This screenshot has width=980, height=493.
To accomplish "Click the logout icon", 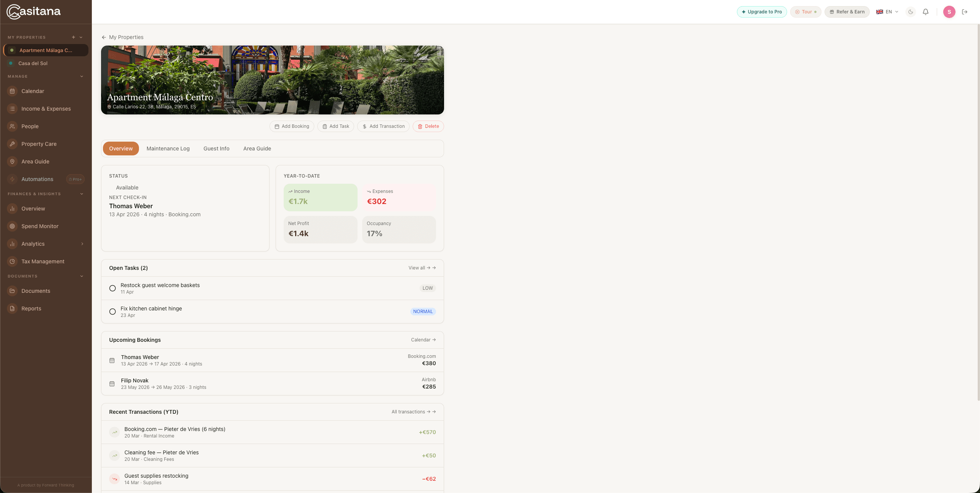I will click(965, 12).
